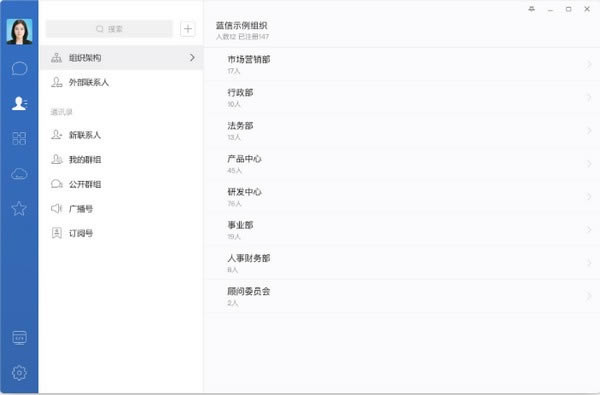Open the chat messages icon in sidebar
The height and width of the screenshot is (395, 600).
point(19,69)
